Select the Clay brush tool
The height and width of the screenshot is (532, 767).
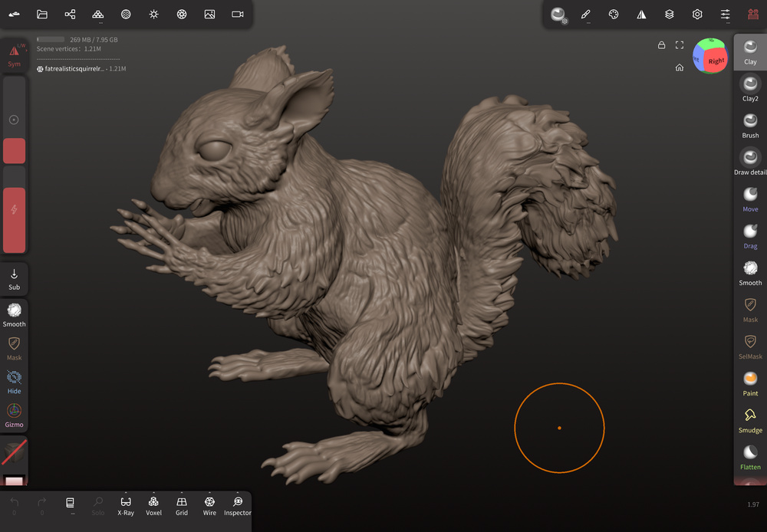[750, 51]
